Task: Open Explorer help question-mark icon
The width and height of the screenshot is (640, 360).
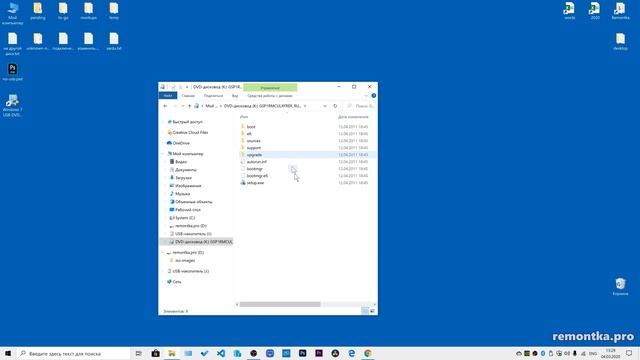Action: tap(373, 96)
